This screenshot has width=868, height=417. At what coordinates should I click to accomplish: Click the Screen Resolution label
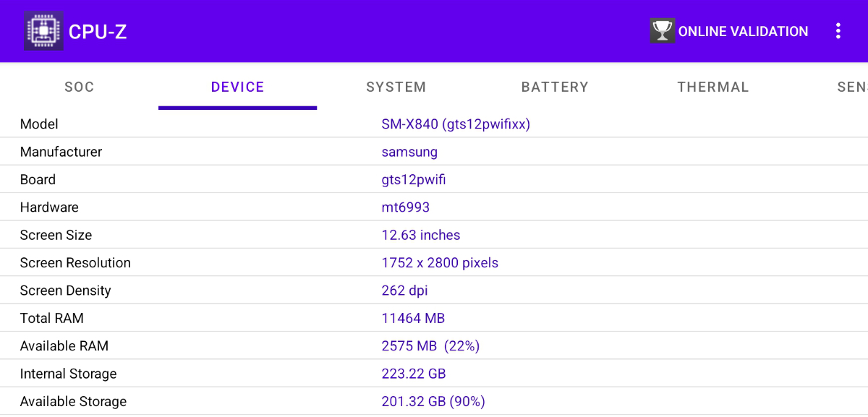point(75,263)
